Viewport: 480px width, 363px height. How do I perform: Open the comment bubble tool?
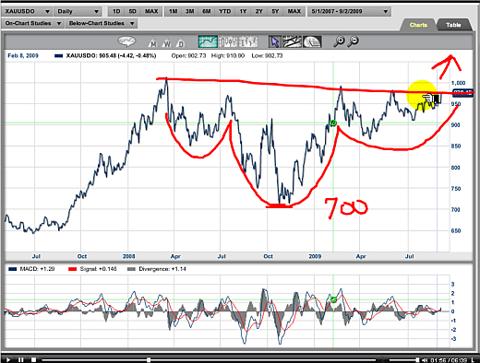127,41
